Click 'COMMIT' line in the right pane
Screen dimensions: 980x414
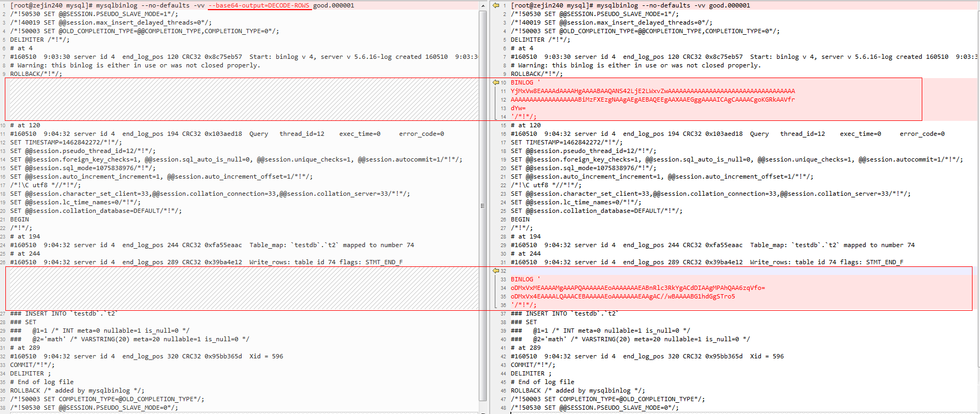point(533,365)
